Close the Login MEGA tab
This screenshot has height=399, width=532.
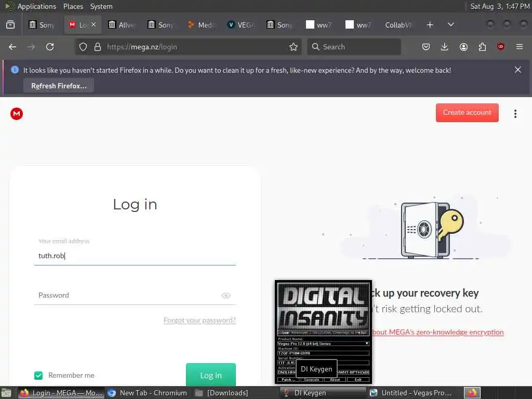(x=94, y=24)
